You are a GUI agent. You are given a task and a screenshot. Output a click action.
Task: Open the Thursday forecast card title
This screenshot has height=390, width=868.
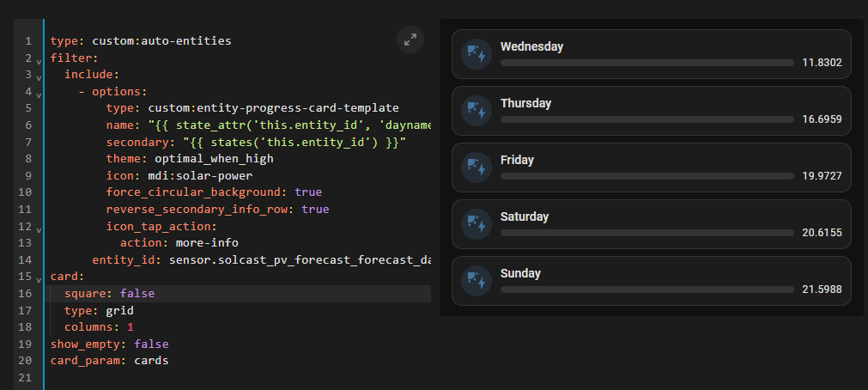525,103
